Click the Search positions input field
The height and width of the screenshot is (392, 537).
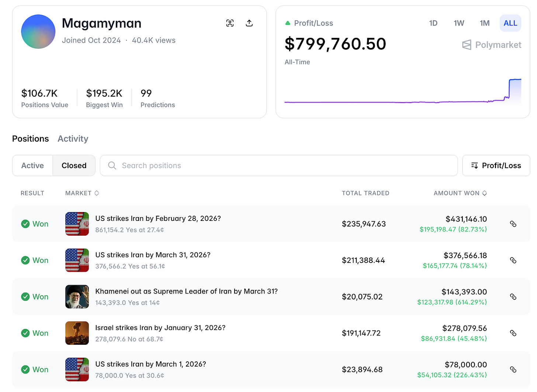(279, 166)
